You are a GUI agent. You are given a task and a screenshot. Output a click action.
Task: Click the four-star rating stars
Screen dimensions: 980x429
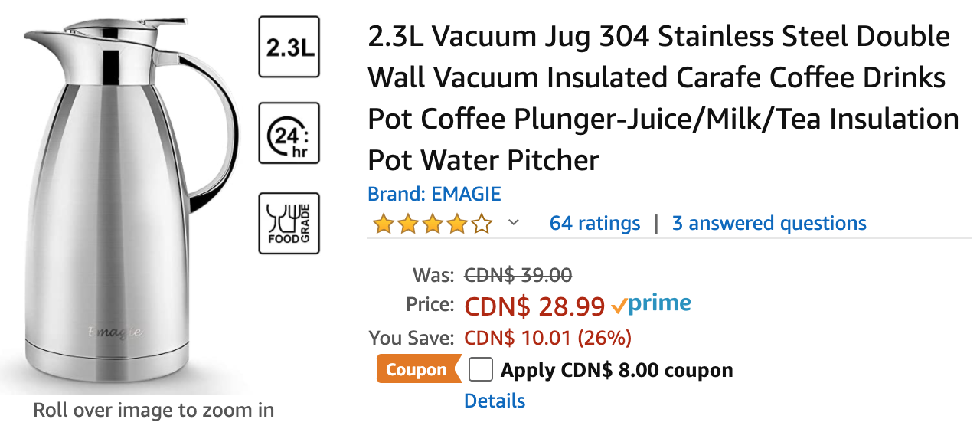[x=432, y=224]
